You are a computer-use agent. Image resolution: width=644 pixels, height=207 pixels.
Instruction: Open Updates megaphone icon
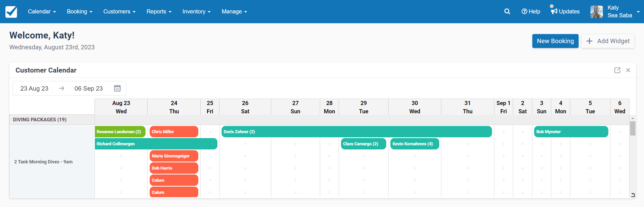tap(554, 12)
